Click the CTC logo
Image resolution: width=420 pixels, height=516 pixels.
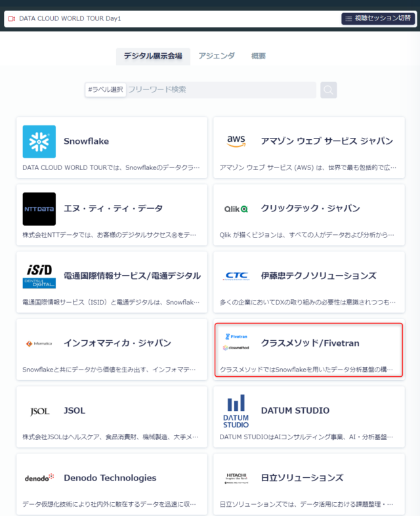click(x=236, y=276)
